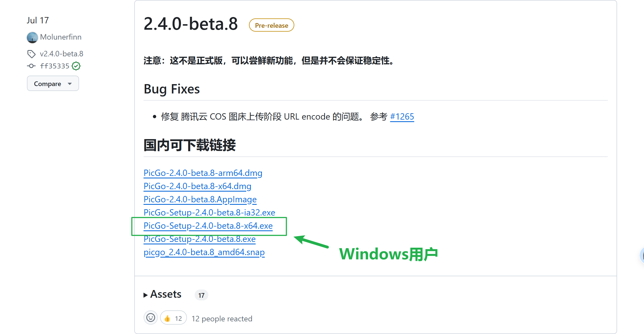The width and height of the screenshot is (644, 334).
Task: Download the highlighted PicGo-Setup x64.exe link
Action: click(208, 226)
